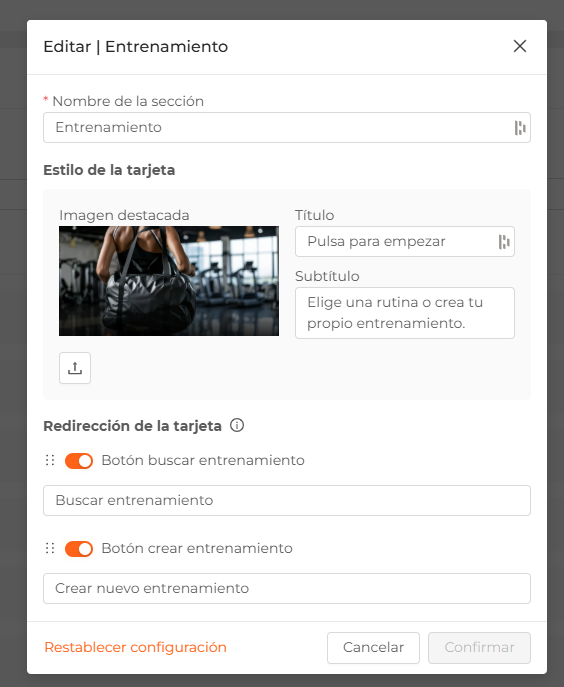Click the Cancelar button
Screen dimensions: 564x687
tap(373, 648)
